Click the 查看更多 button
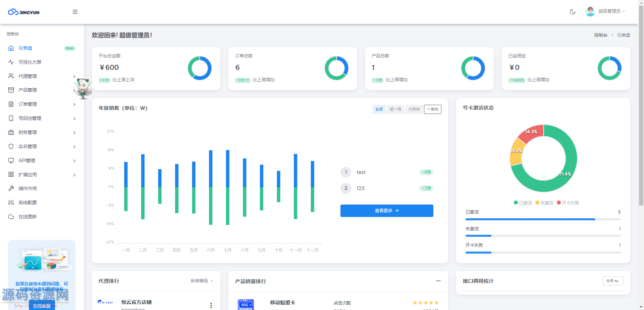644x310 pixels. [x=387, y=211]
